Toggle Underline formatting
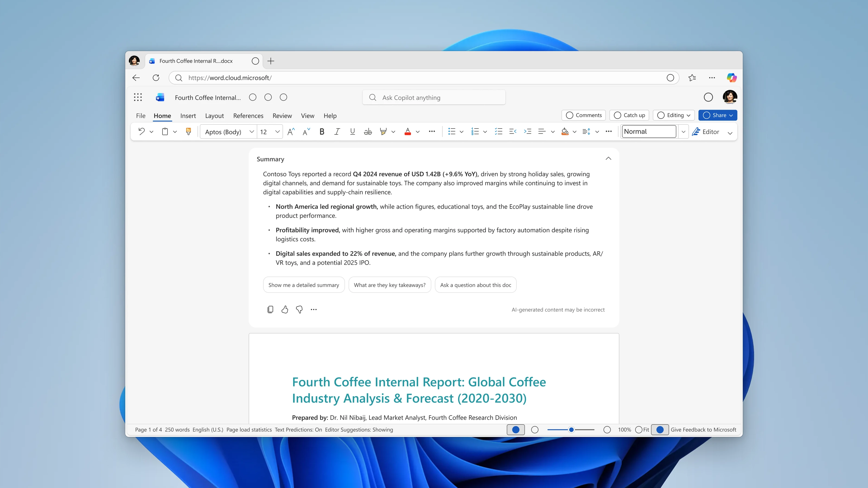This screenshot has height=488, width=868. coord(352,132)
